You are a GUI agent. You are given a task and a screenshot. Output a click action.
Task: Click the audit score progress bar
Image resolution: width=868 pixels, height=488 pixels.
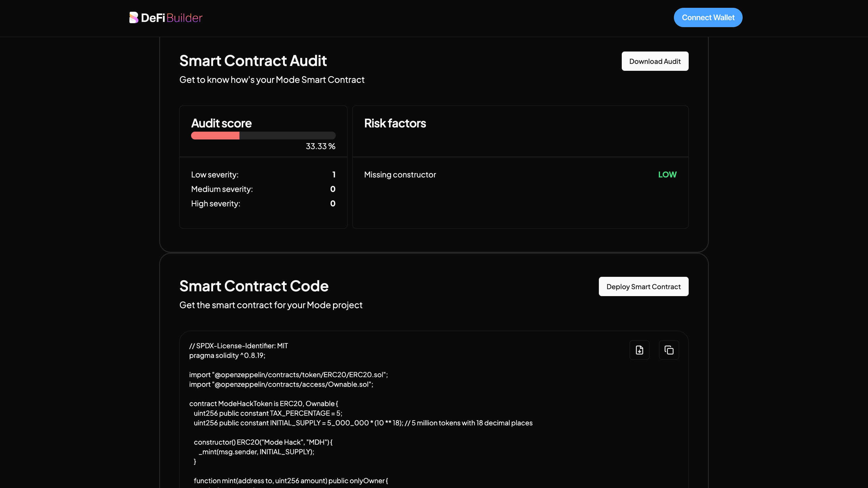coord(263,136)
